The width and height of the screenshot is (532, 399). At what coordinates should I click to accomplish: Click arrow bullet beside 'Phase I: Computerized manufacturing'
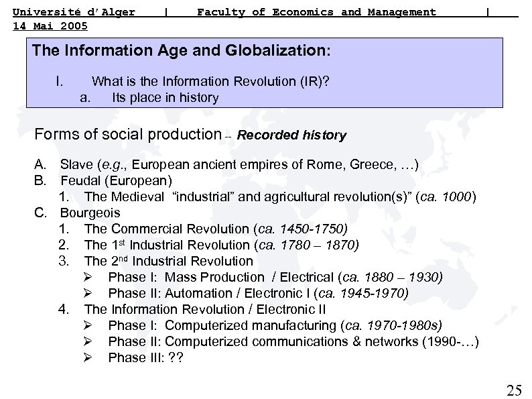[x=88, y=325]
